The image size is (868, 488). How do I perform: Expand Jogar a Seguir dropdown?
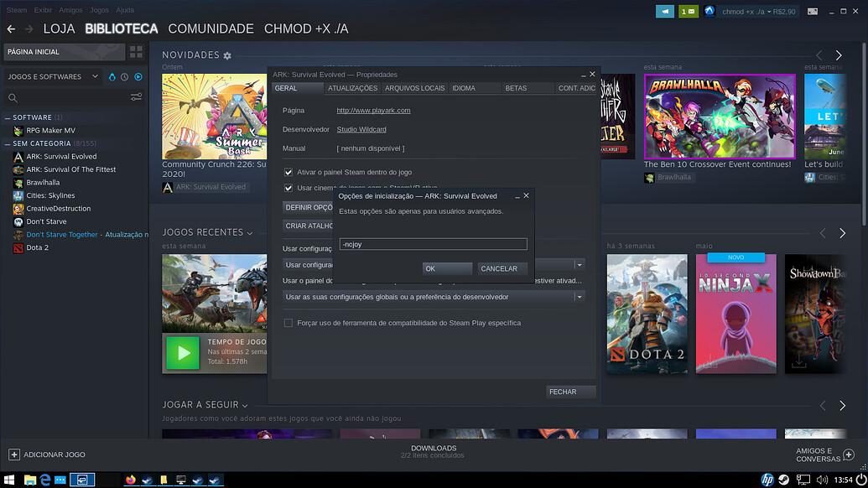click(245, 406)
